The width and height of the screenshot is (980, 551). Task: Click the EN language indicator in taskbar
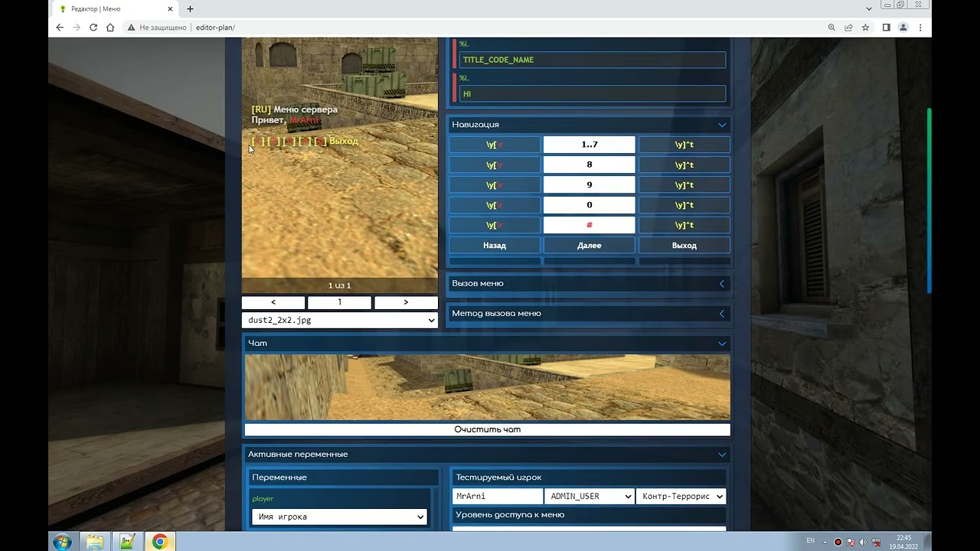click(x=811, y=541)
